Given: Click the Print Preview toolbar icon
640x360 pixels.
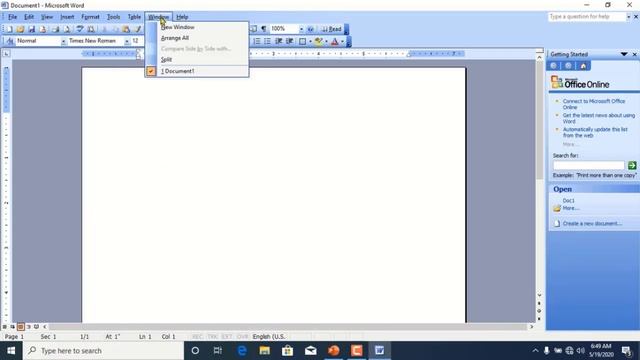Looking at the screenshot, I should (x=67, y=29).
